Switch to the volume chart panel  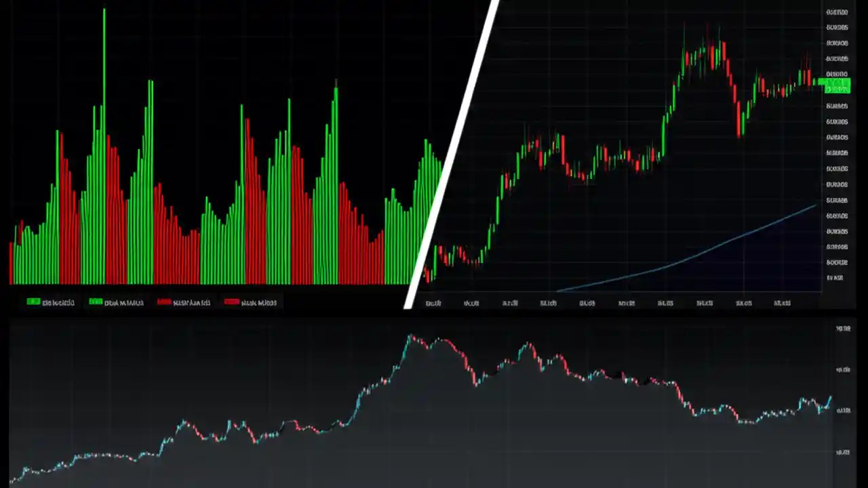(x=203, y=169)
